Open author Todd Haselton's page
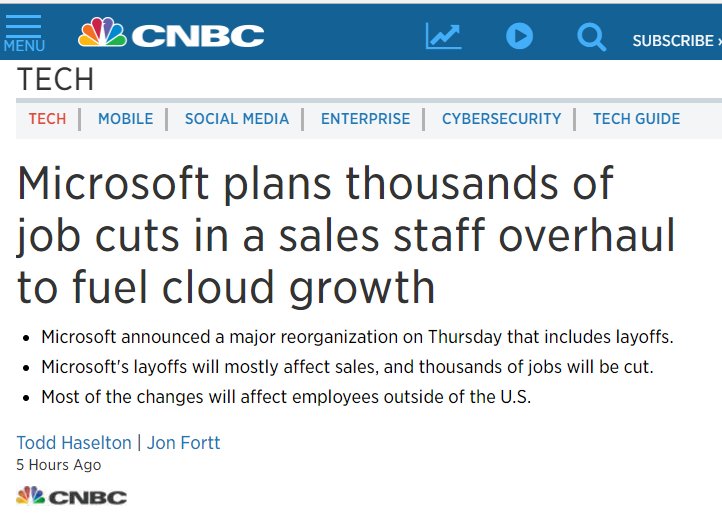722x520 pixels. (74, 443)
